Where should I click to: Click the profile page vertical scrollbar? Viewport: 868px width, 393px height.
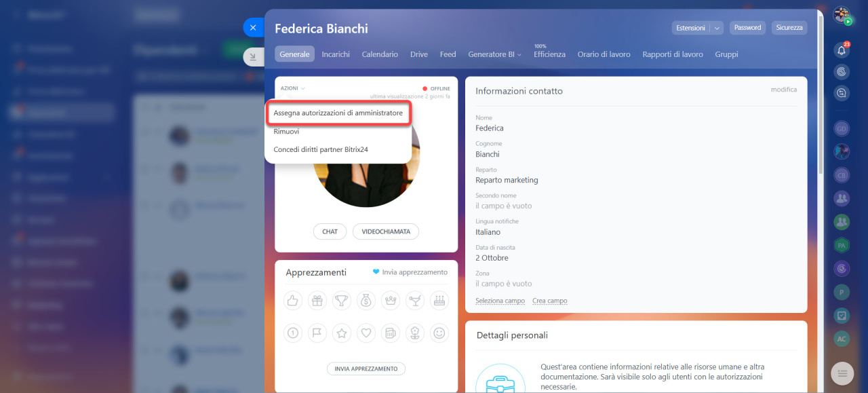pos(821,95)
